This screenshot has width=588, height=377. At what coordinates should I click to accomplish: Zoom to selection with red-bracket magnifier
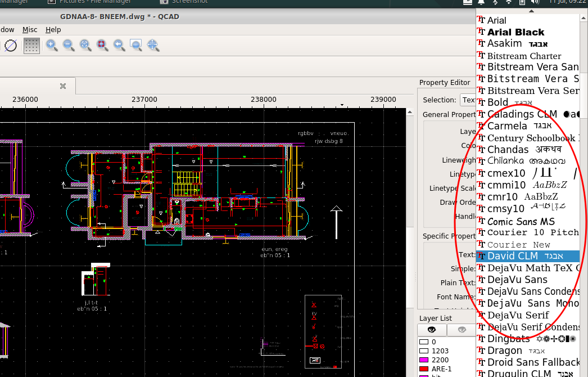(102, 46)
